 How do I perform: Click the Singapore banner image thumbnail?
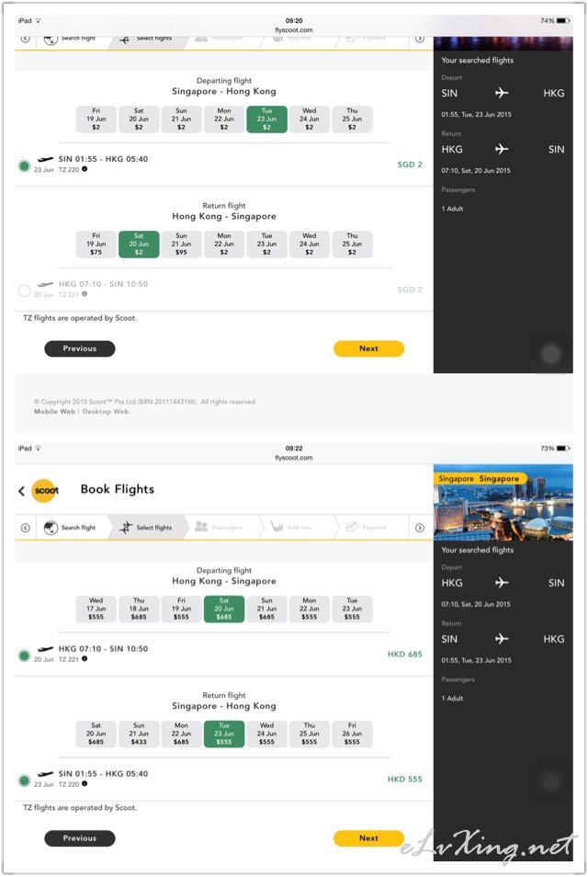pyautogui.click(x=503, y=502)
